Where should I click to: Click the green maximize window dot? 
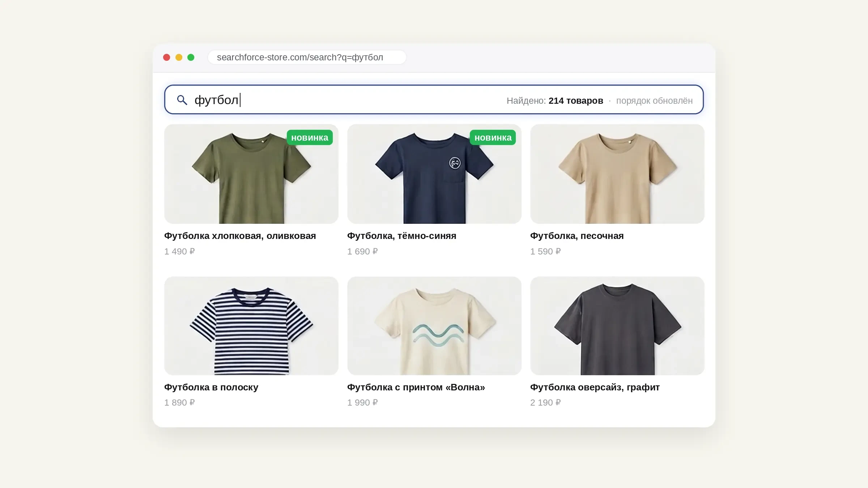pyautogui.click(x=191, y=57)
